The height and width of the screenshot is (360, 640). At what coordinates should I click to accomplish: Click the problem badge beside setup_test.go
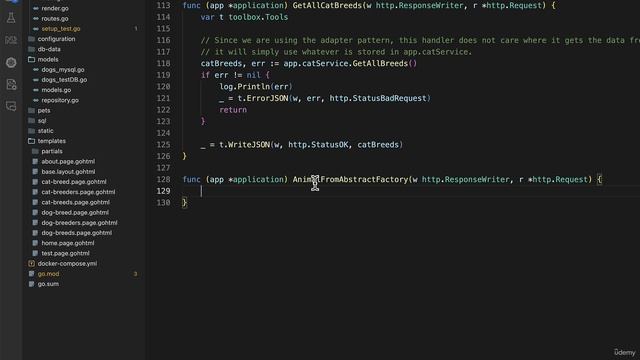click(136, 29)
